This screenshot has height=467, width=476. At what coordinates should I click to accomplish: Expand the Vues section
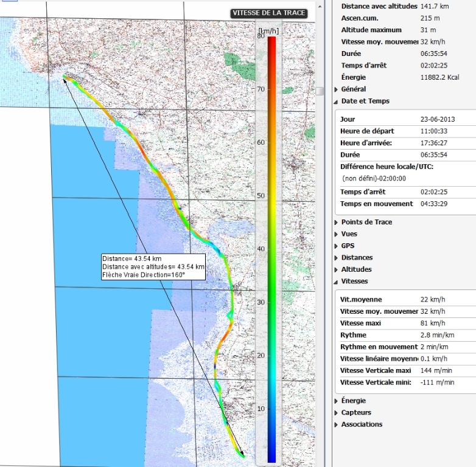[x=336, y=234]
